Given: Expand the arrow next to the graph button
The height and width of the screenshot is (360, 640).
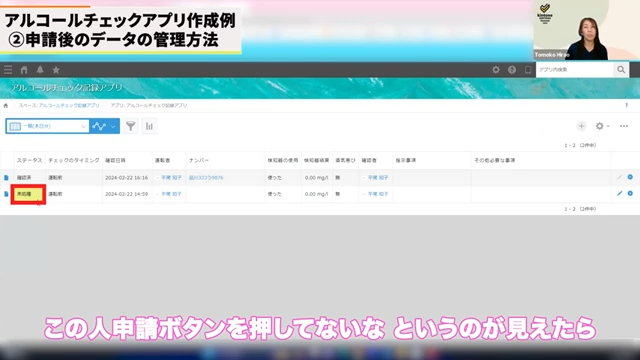Looking at the screenshot, I should tap(113, 126).
